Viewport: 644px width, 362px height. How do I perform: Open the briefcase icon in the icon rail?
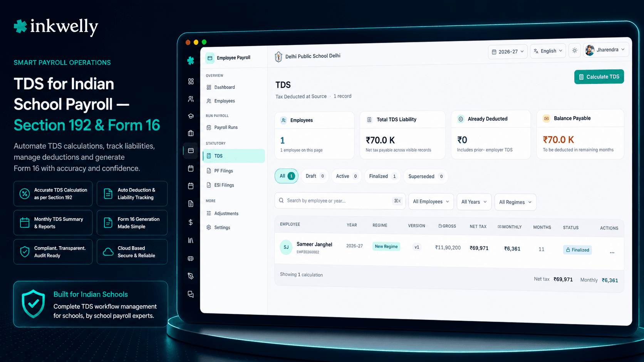click(191, 133)
